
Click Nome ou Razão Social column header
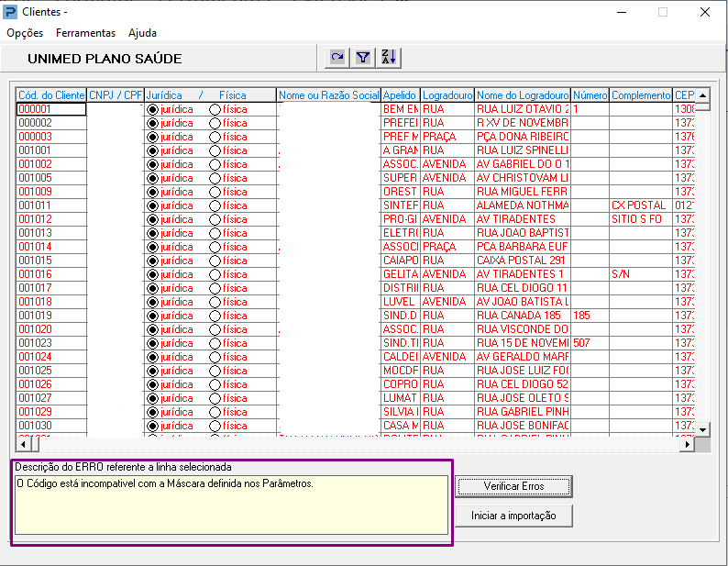click(329, 95)
